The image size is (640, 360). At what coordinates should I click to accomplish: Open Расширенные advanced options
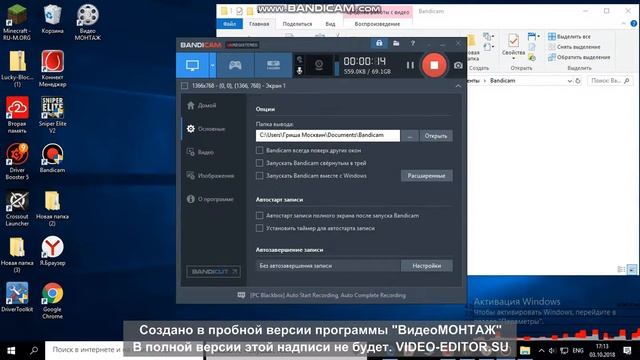[427, 176]
